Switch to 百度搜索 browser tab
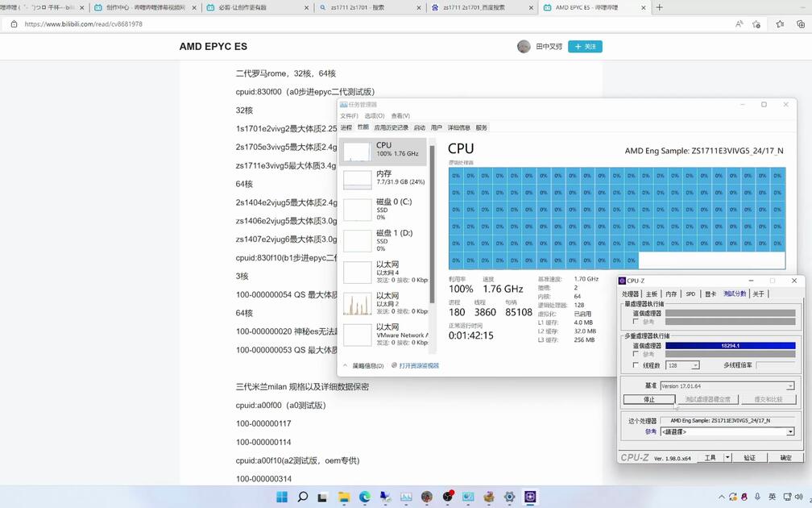 point(481,8)
